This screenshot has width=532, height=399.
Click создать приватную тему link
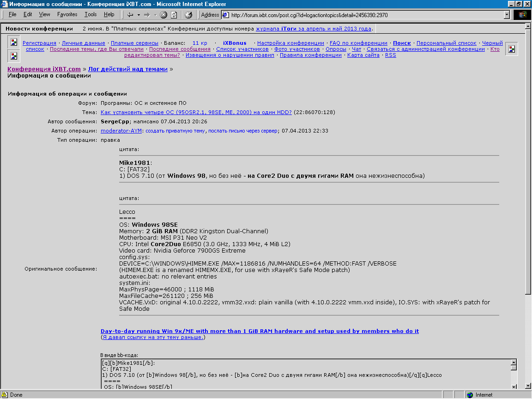point(175,131)
